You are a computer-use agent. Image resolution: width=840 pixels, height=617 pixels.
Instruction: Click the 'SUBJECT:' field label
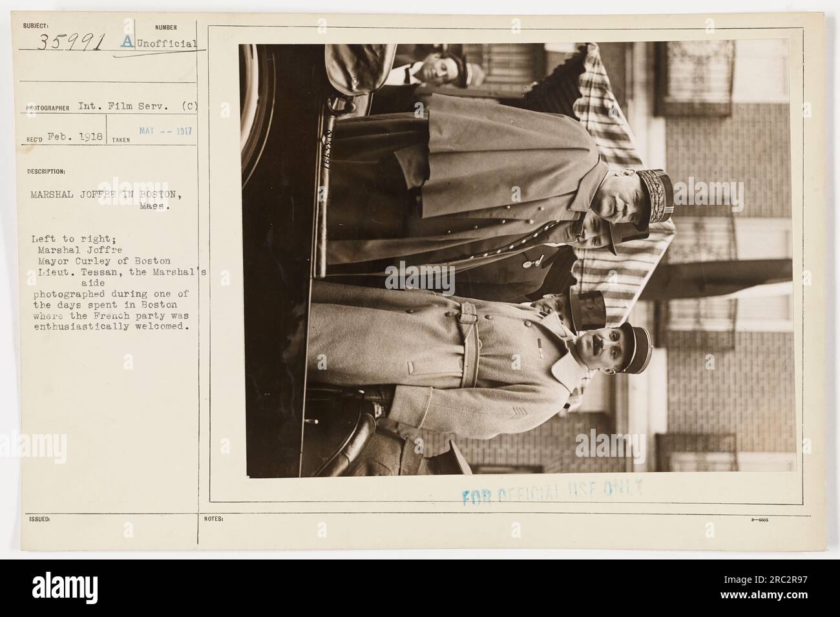35,27
